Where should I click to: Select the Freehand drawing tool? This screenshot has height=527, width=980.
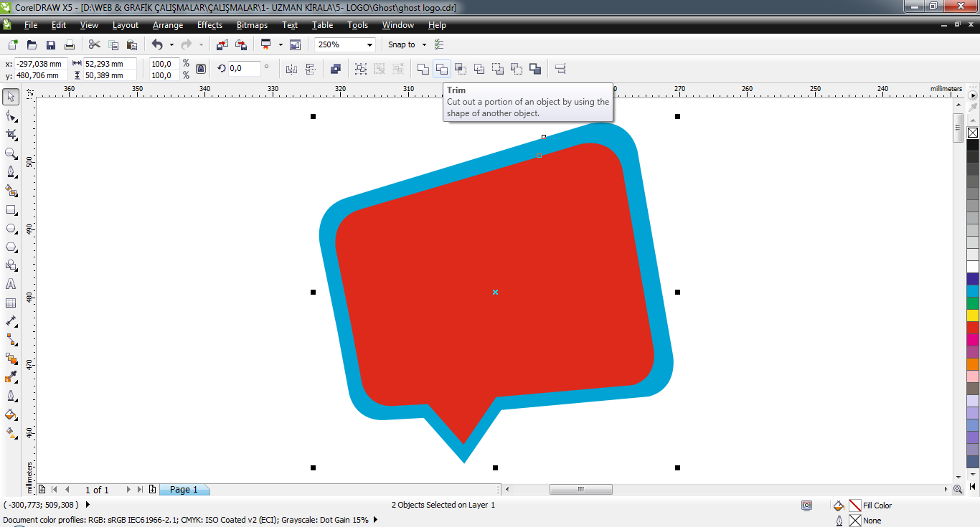pos(11,171)
